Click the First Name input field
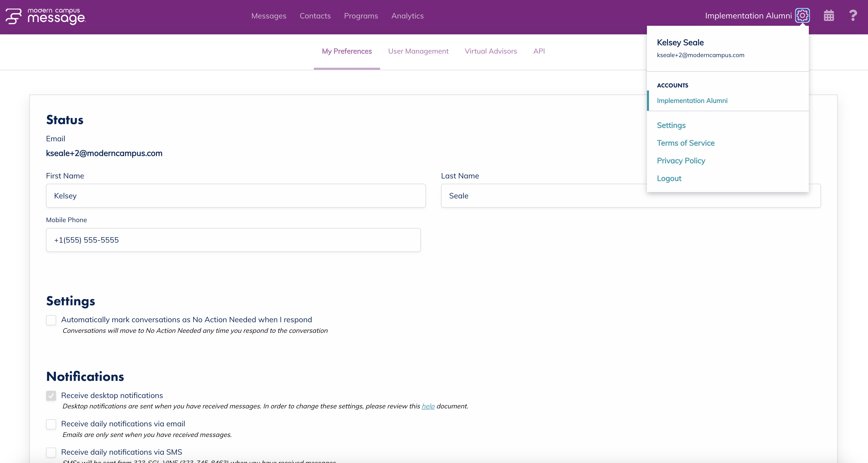Screen dimensions: 868x463 235,196
